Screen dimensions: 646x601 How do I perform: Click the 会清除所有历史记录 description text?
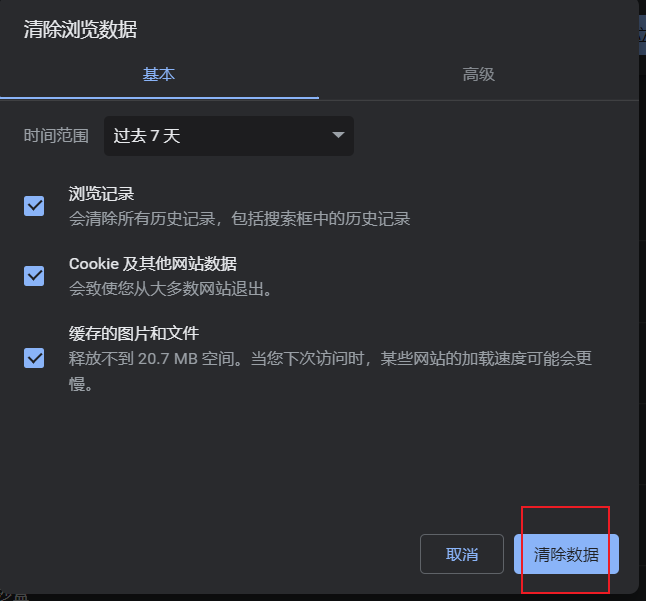click(x=239, y=219)
